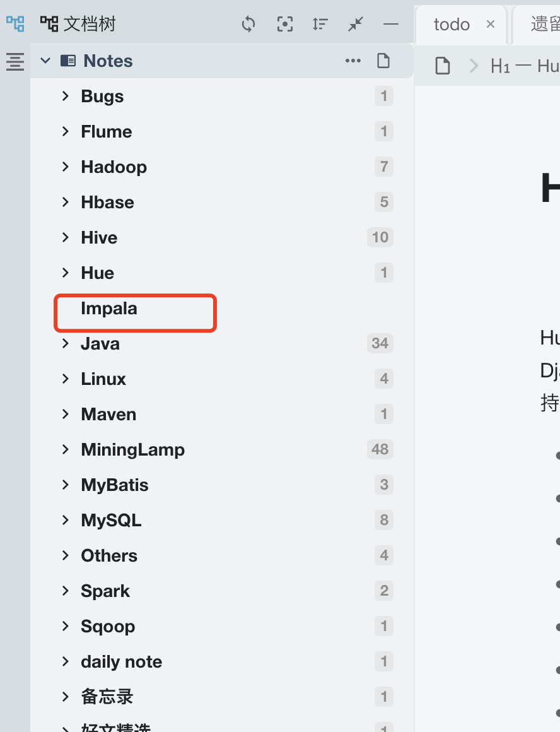Screen dimensions: 560x732
Task: Close the todo tab
Action: coord(491,25)
